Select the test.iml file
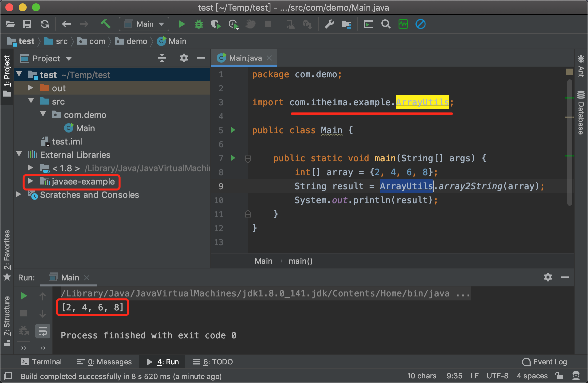 [61, 142]
